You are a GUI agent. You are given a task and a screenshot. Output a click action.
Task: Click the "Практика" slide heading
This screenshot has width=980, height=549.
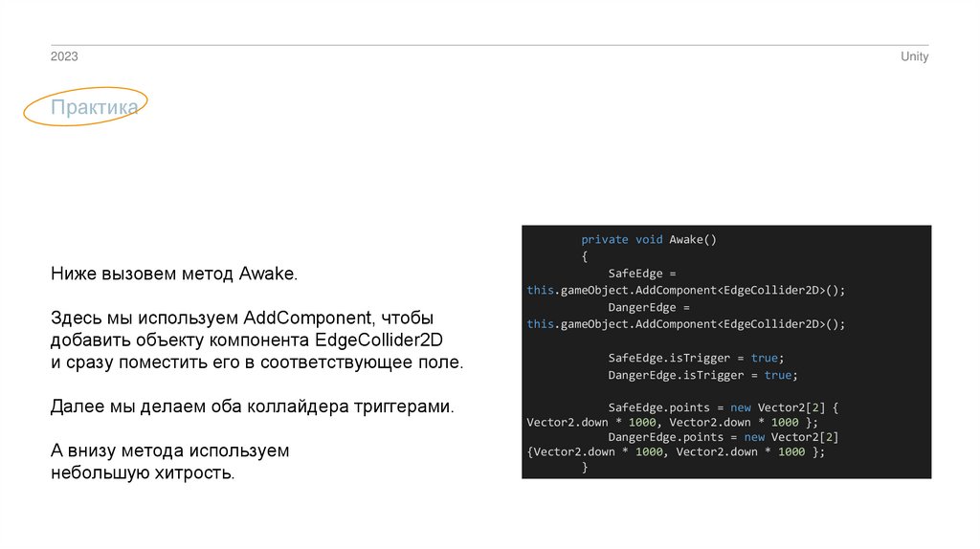(95, 108)
